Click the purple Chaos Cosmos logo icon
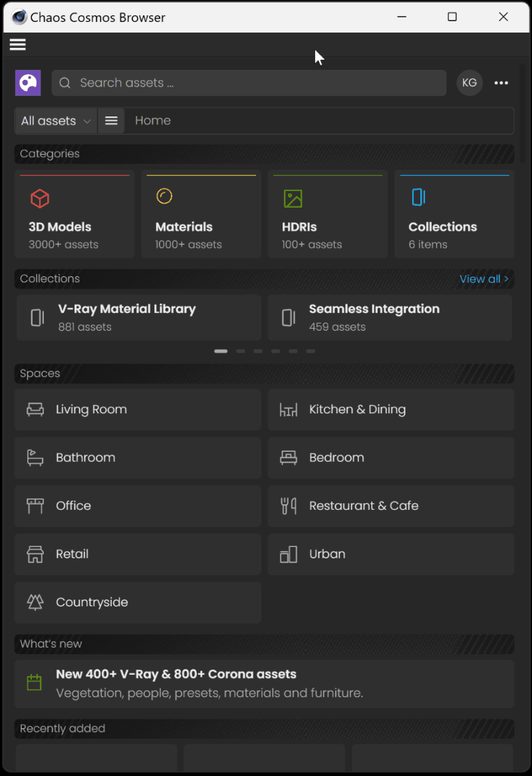The height and width of the screenshot is (776, 532). (28, 83)
